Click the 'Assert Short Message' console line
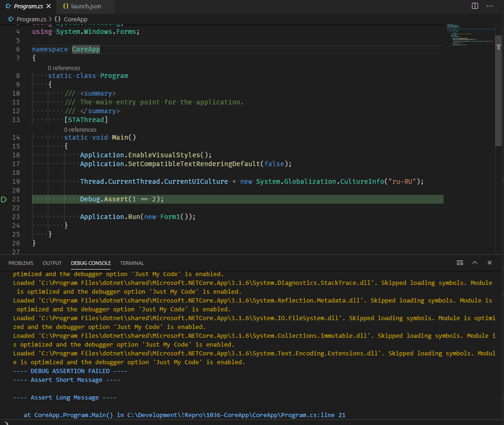The image size is (504, 425). pyautogui.click(x=66, y=380)
